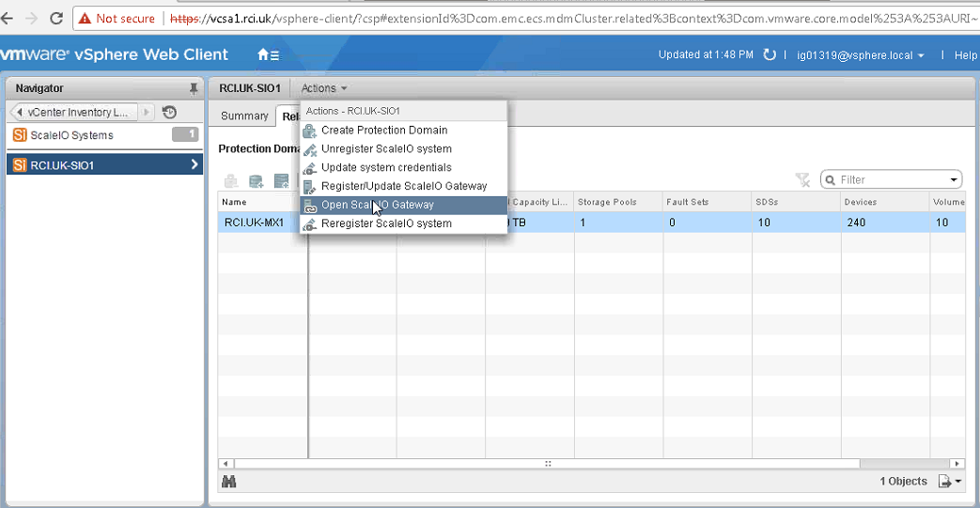The height and width of the screenshot is (508, 980).
Task: Click the browser back arrow
Action: point(7,18)
